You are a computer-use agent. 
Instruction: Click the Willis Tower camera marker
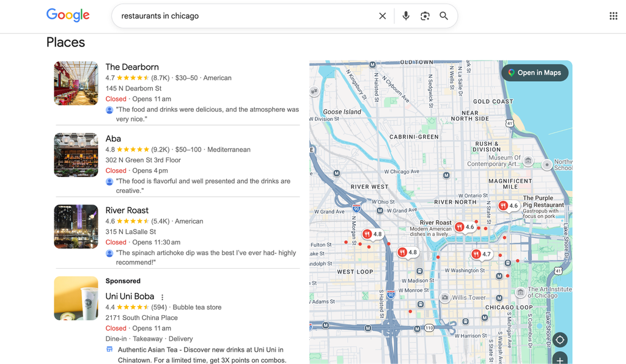(x=444, y=297)
